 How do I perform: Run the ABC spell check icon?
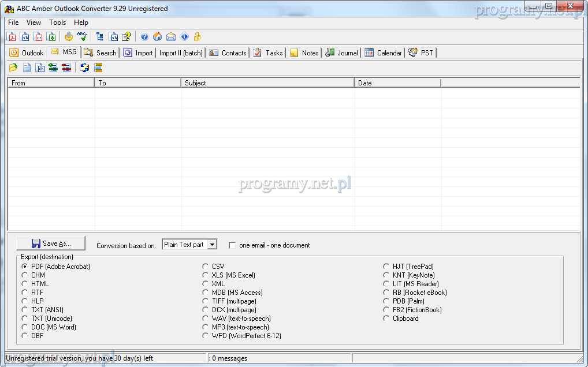point(81,37)
